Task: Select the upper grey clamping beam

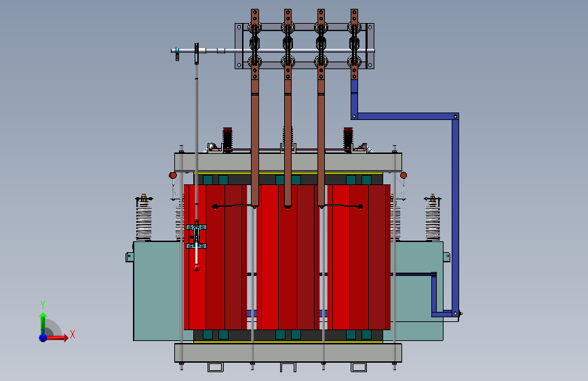Action: [x=288, y=163]
